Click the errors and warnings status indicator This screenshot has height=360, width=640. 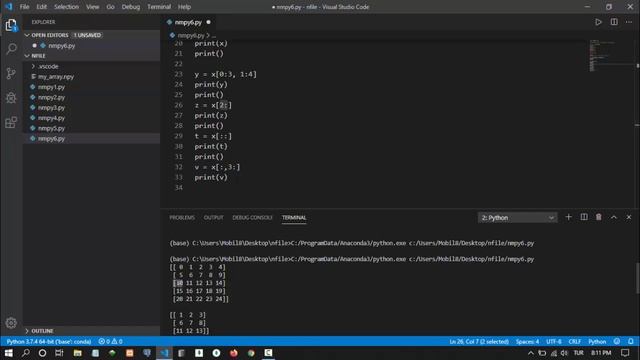110,341
